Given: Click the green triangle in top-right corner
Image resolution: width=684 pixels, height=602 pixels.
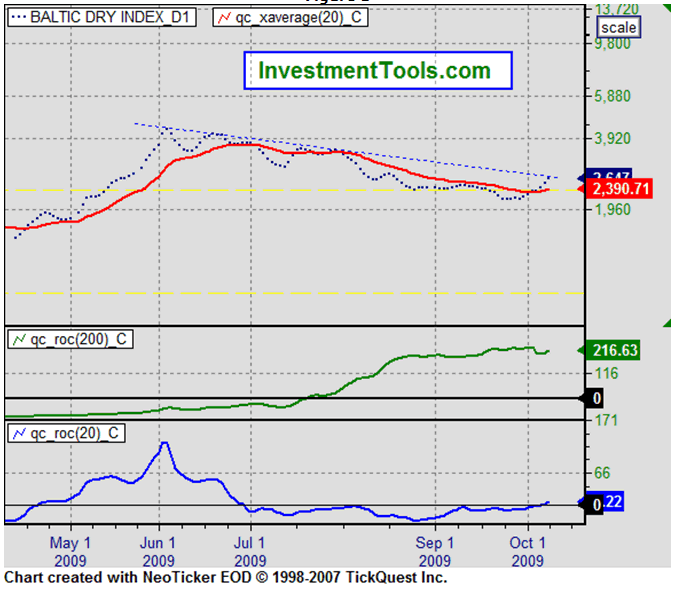Looking at the screenshot, I should point(663,8).
